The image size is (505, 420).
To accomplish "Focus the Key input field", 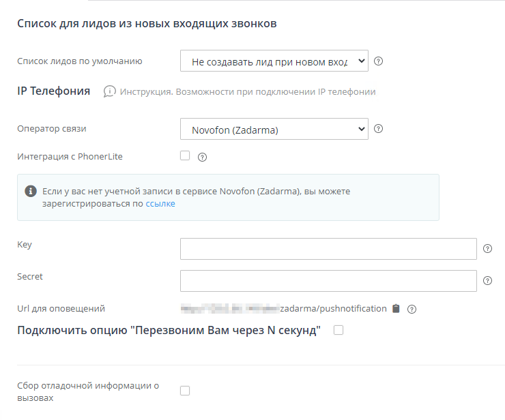I will (328, 249).
